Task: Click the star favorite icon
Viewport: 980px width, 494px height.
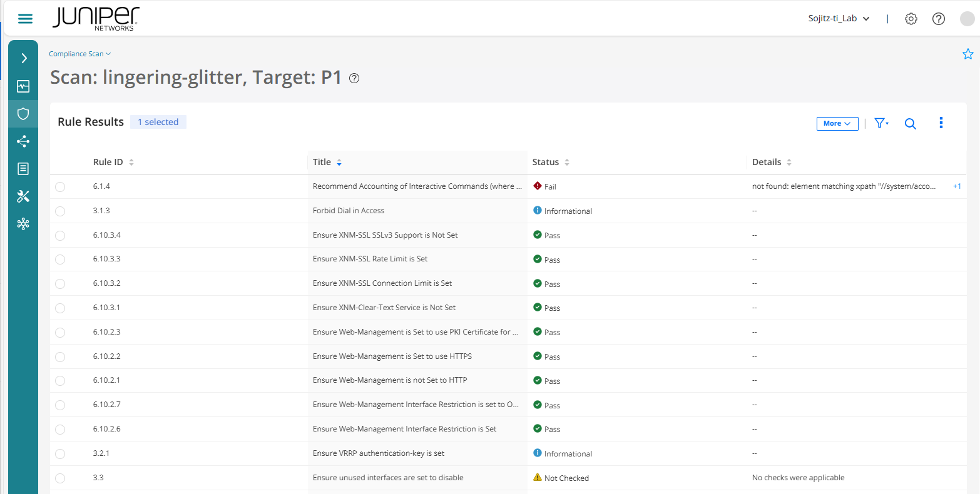Action: point(967,54)
